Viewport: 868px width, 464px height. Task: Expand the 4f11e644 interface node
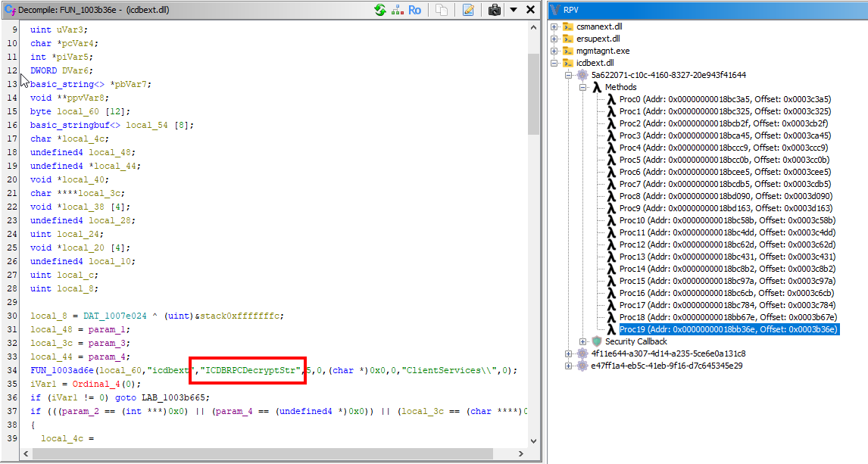click(x=569, y=354)
